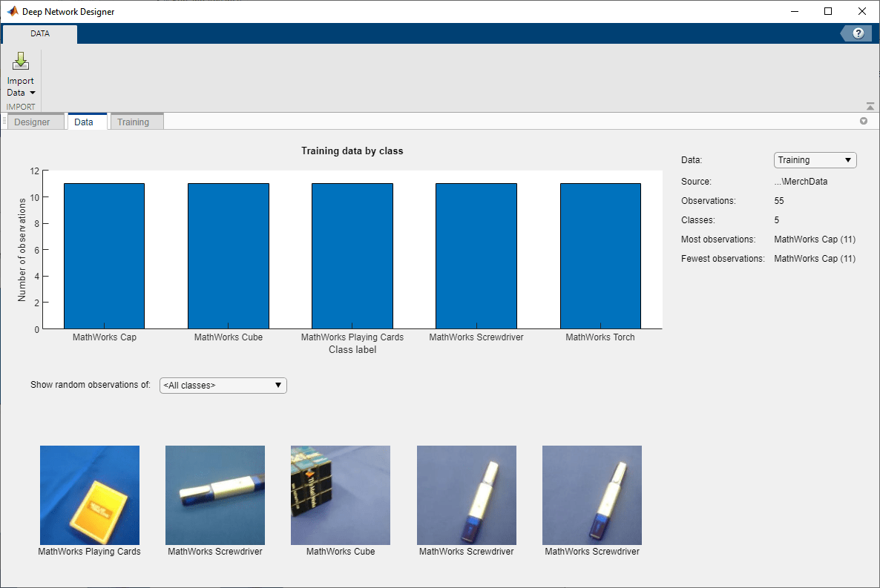This screenshot has height=588, width=880.
Task: Minimize the Deep Network Designer window
Action: pos(795,11)
